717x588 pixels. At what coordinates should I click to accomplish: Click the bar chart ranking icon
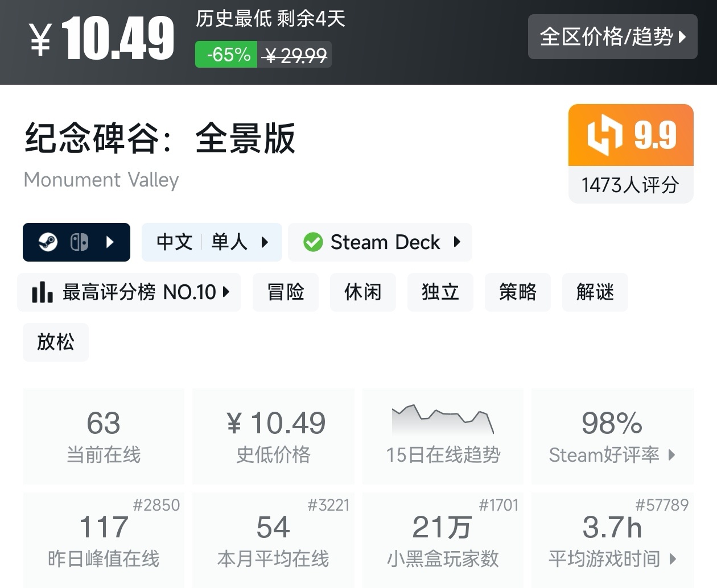click(x=42, y=292)
